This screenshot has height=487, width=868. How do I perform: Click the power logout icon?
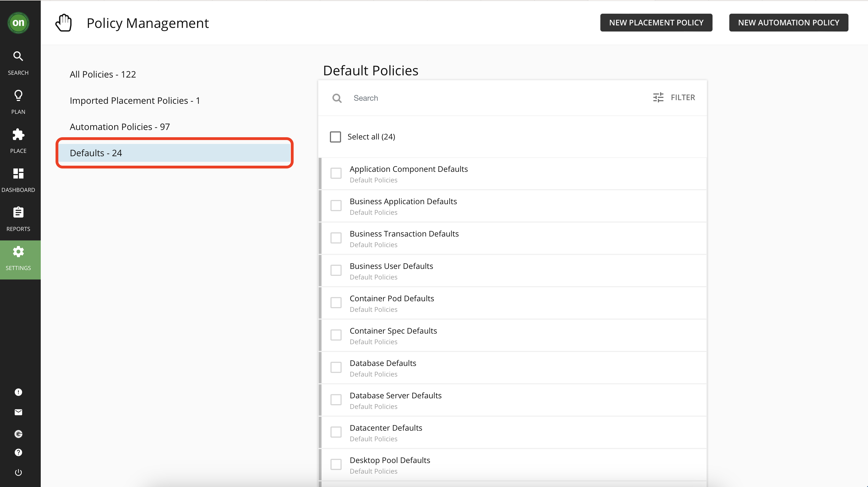18,472
